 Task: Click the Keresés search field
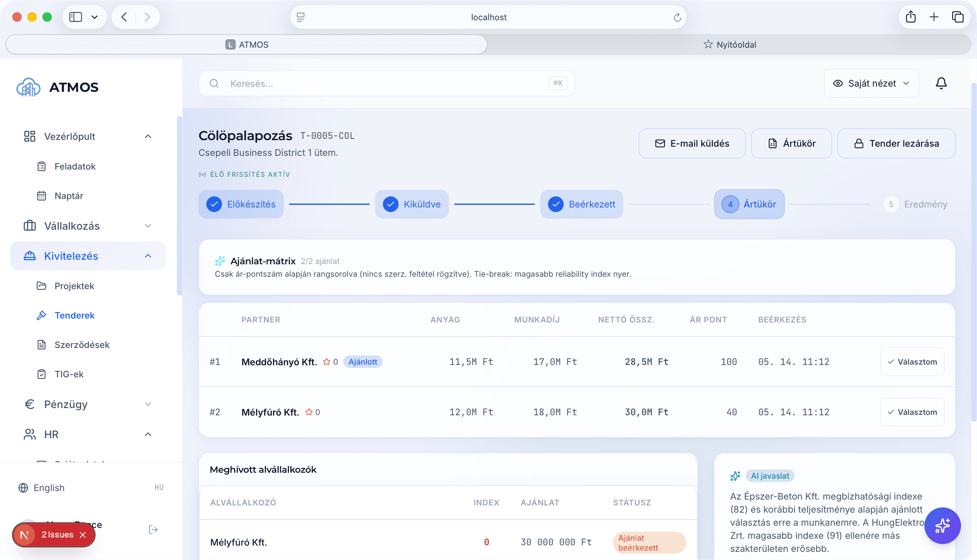386,83
